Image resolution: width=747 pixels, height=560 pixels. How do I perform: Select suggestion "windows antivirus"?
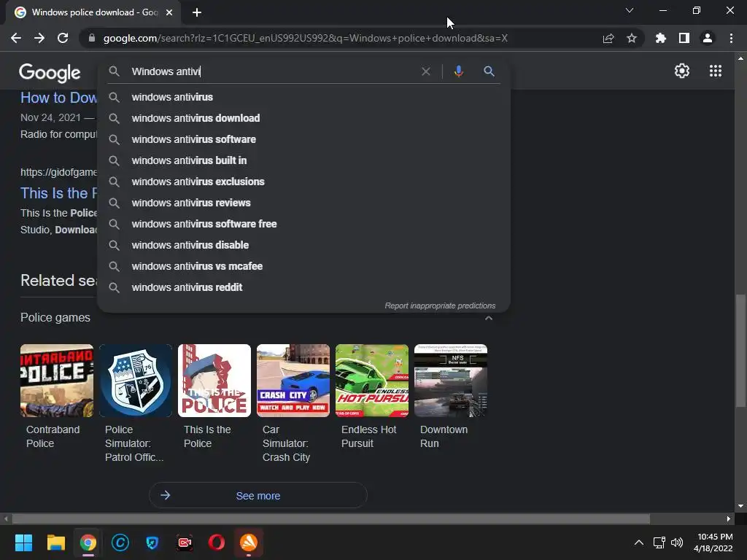point(303,97)
